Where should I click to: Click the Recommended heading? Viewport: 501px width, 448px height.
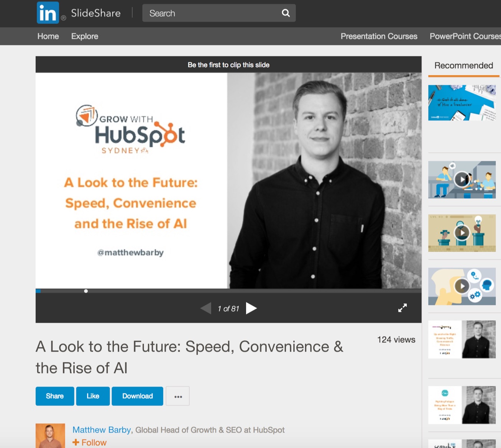pos(463,66)
